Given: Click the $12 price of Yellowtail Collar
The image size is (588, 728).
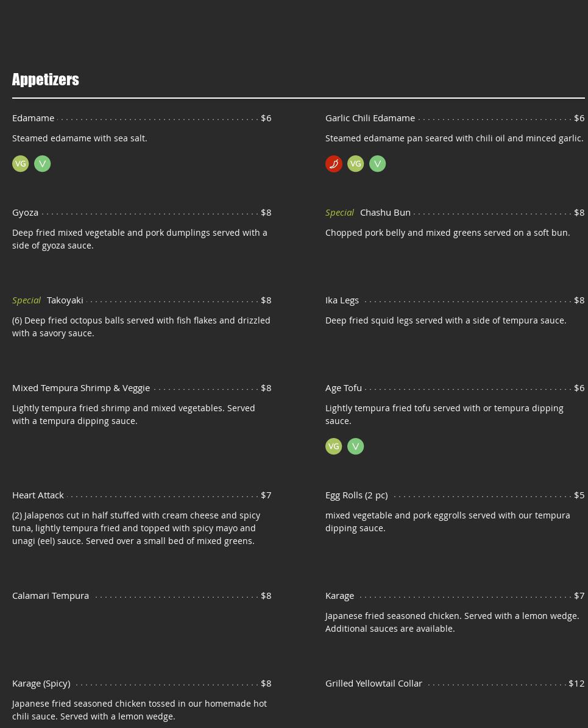Looking at the screenshot, I should pyautogui.click(x=576, y=684).
